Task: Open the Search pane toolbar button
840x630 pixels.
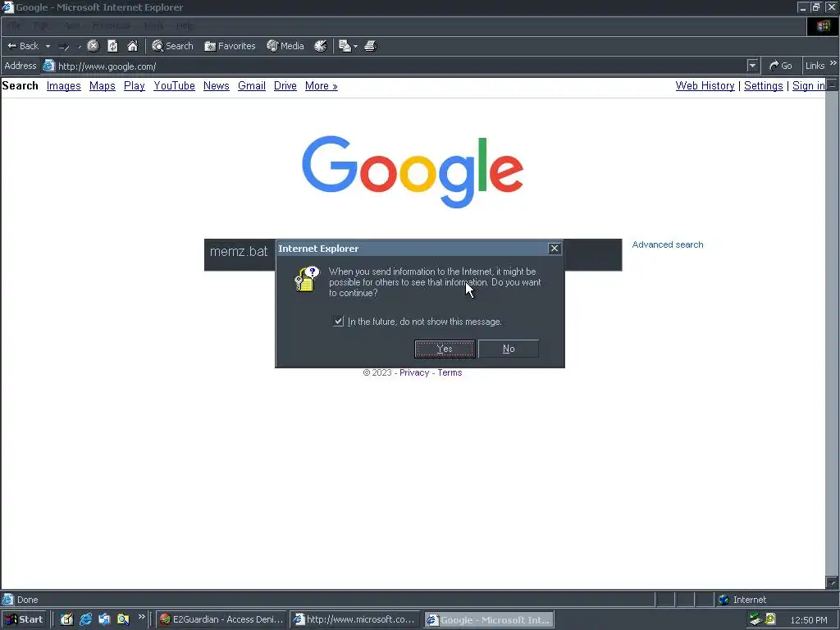Action: [172, 46]
